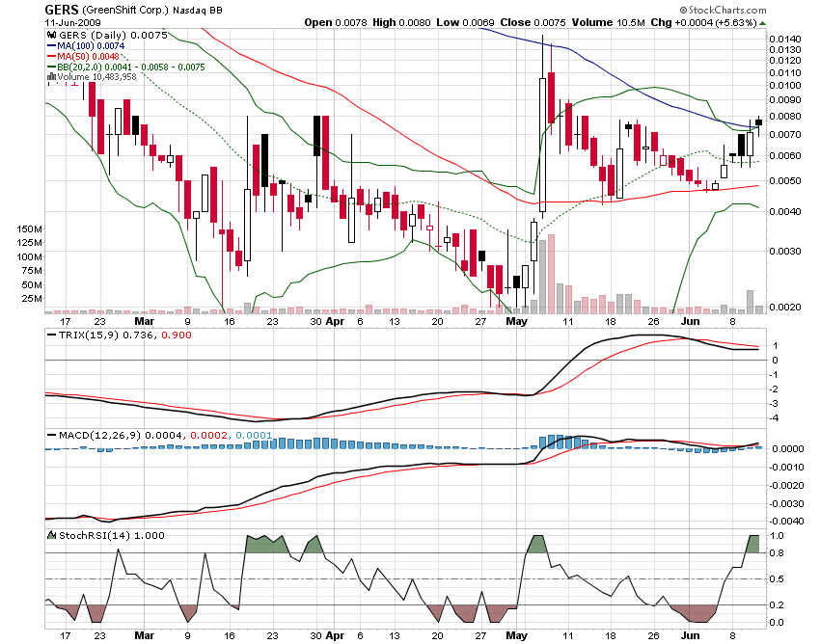This screenshot has width=820, height=644.
Task: Click the 0.8 StochRSI axis label
Action: click(x=778, y=553)
